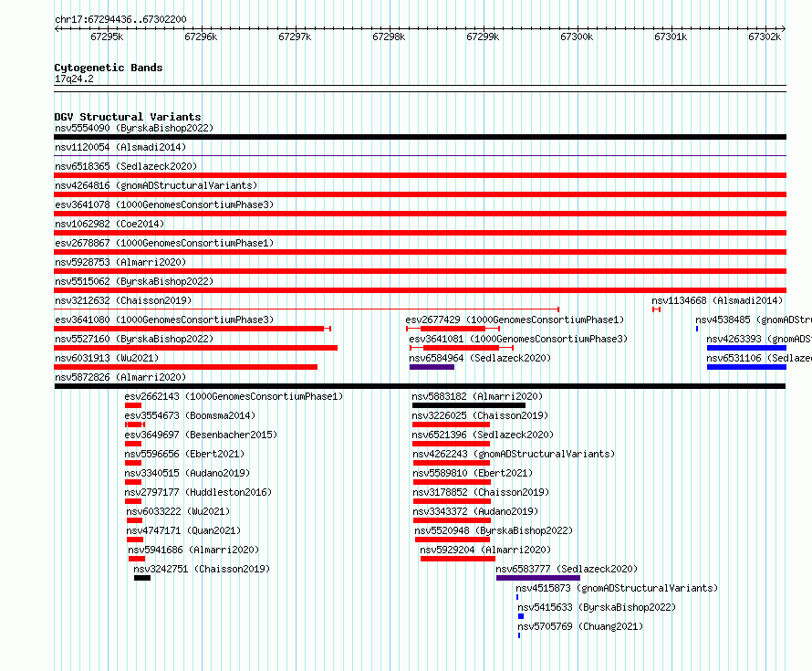Screen dimensions: 812x671
Task: Open nsv5520948 (ByrskaBishop2022) label
Action: pos(494,530)
